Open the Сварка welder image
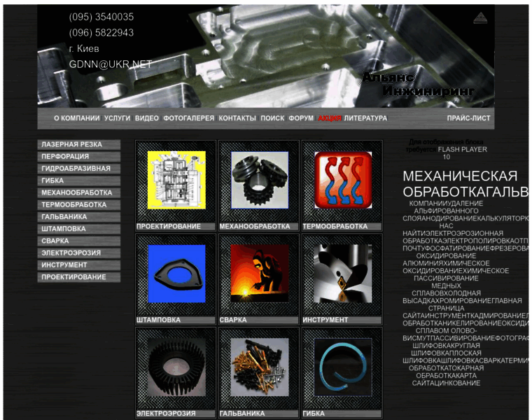 (x=259, y=273)
